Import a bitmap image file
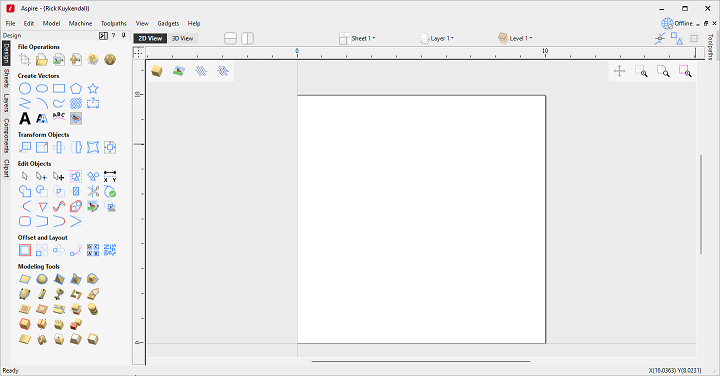The width and height of the screenshot is (720, 376). (59, 59)
